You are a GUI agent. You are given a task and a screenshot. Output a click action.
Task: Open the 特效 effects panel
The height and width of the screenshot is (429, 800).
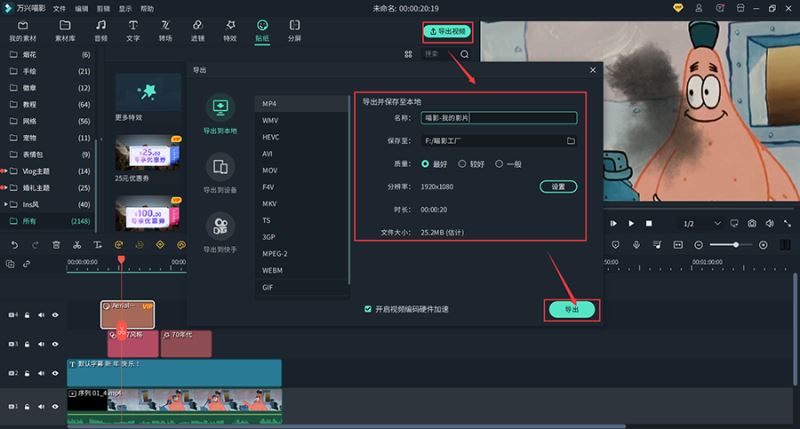coord(230,31)
